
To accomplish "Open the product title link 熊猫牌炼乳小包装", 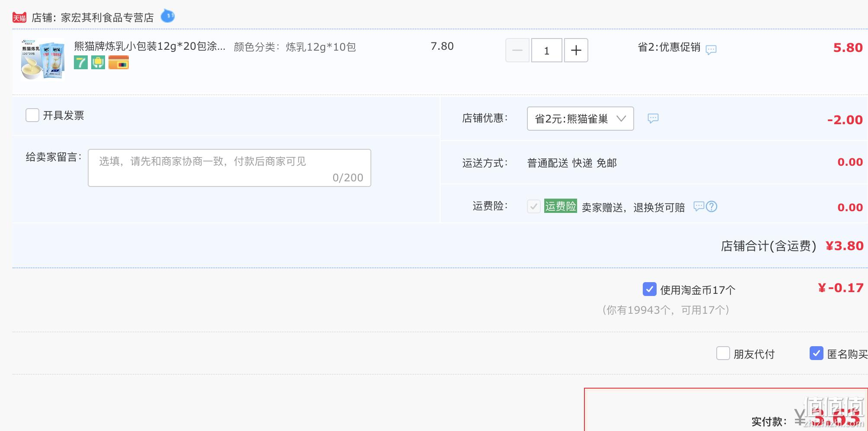I will coord(150,46).
